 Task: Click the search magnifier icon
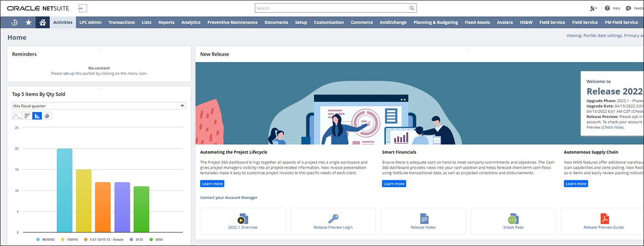[x=412, y=8]
